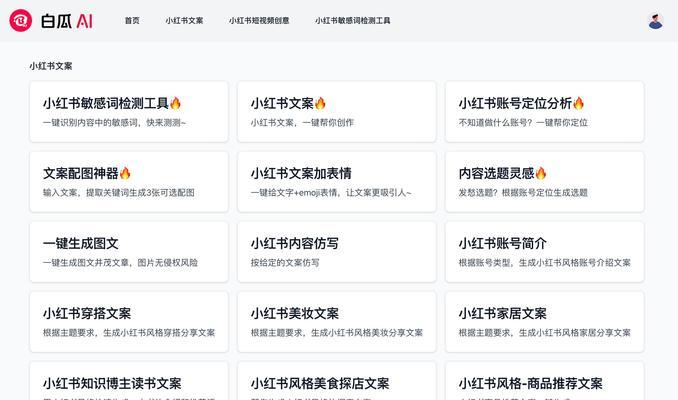
Task: Click the flame icon beside 内容选题灵感
Action: [540, 173]
